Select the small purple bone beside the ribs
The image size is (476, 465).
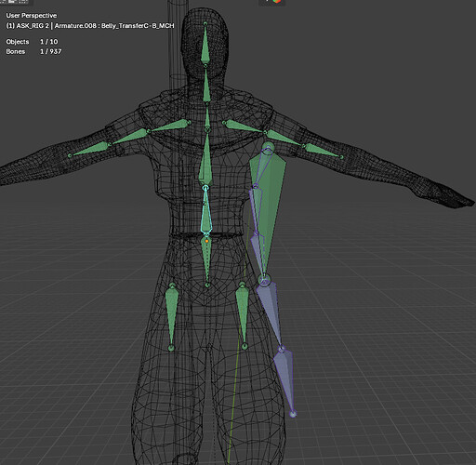[256, 208]
